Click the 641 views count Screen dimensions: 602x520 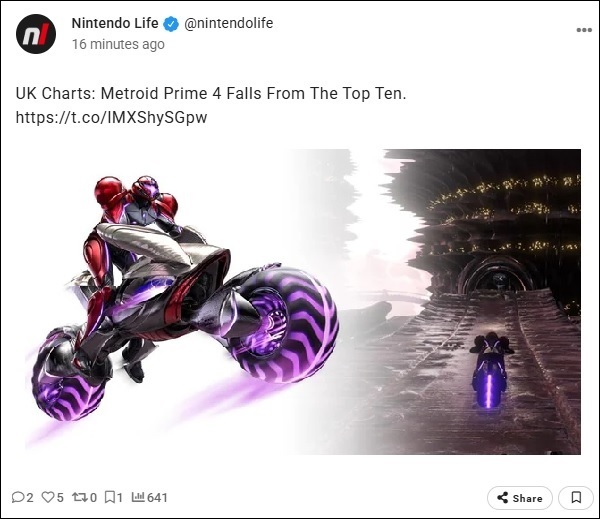157,497
